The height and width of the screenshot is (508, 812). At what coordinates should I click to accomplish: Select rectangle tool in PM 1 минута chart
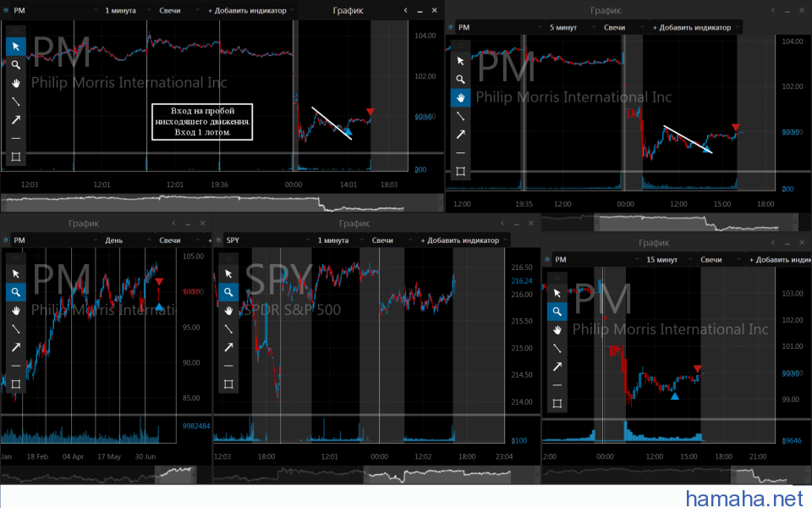16,157
